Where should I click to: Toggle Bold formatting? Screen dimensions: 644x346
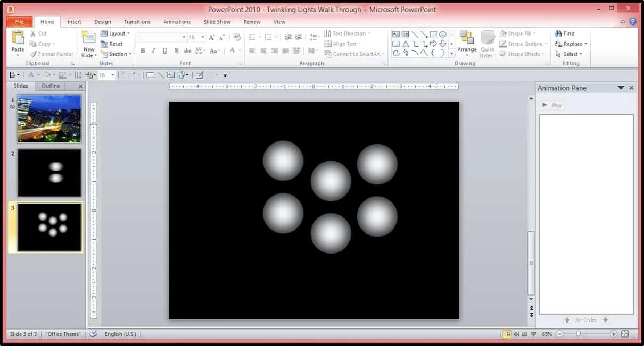coord(143,51)
